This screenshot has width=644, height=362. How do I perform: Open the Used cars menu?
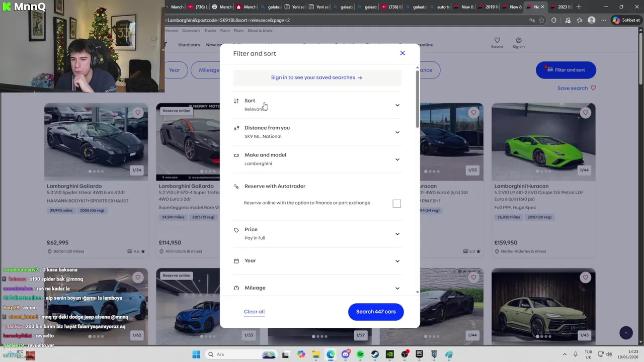tap(189, 45)
